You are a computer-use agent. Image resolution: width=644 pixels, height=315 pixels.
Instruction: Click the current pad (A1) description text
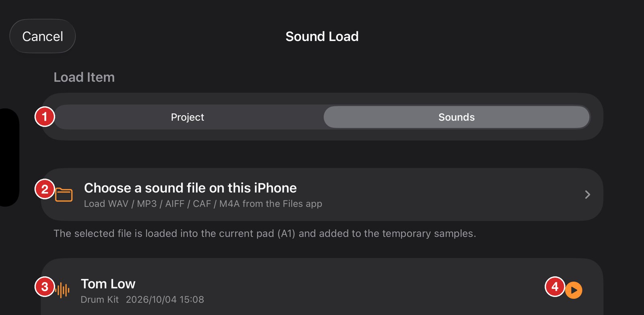coord(265,233)
